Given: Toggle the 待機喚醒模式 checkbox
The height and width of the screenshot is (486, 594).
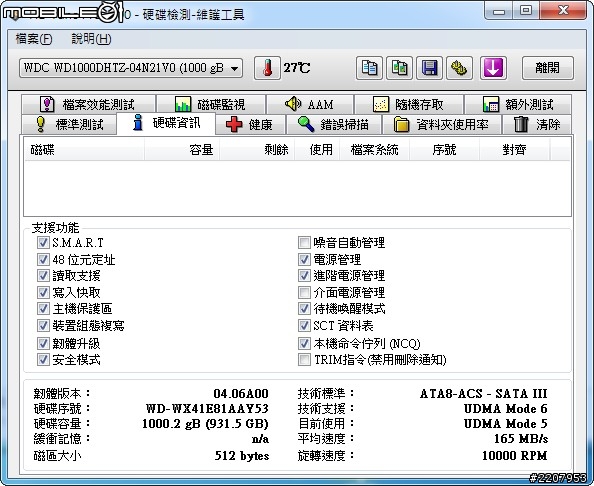Looking at the screenshot, I should click(x=304, y=308).
